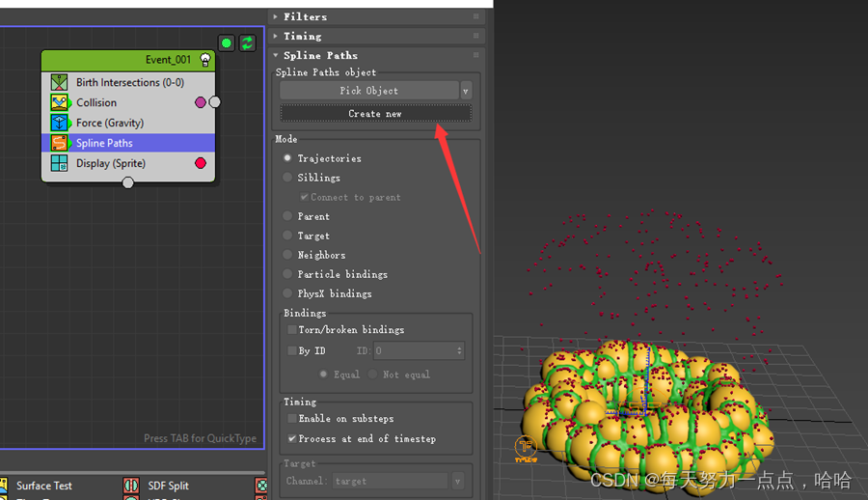868x500 pixels.
Task: Click the Spline Paths operator icon
Action: pyautogui.click(x=59, y=143)
